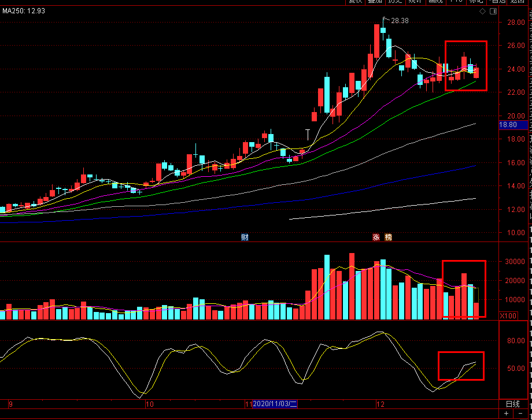
Task: Open the 财 financial info marker
Action: click(245, 237)
